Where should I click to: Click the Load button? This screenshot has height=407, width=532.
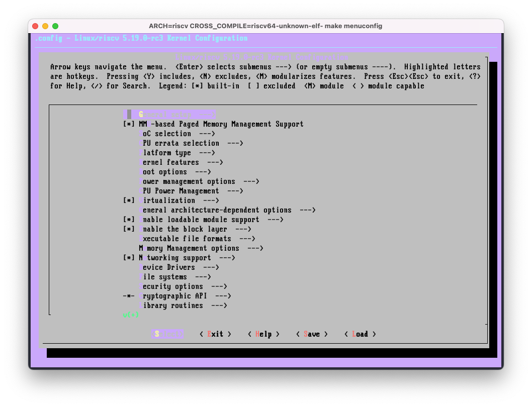(360, 334)
